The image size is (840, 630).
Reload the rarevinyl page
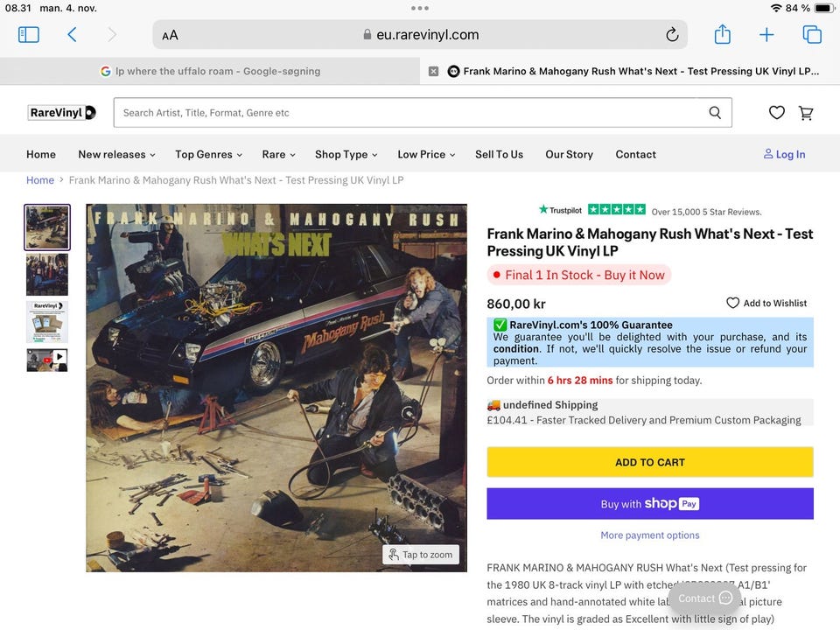click(x=672, y=35)
